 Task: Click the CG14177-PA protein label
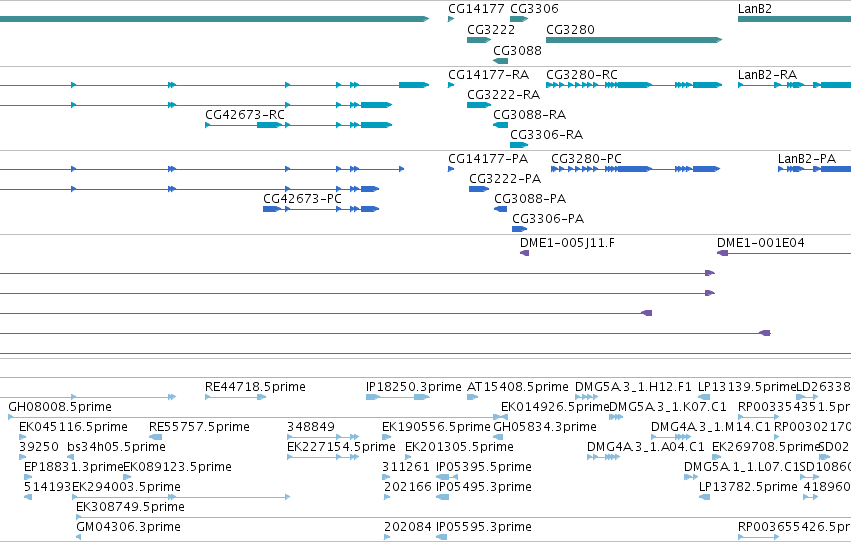coord(488,158)
